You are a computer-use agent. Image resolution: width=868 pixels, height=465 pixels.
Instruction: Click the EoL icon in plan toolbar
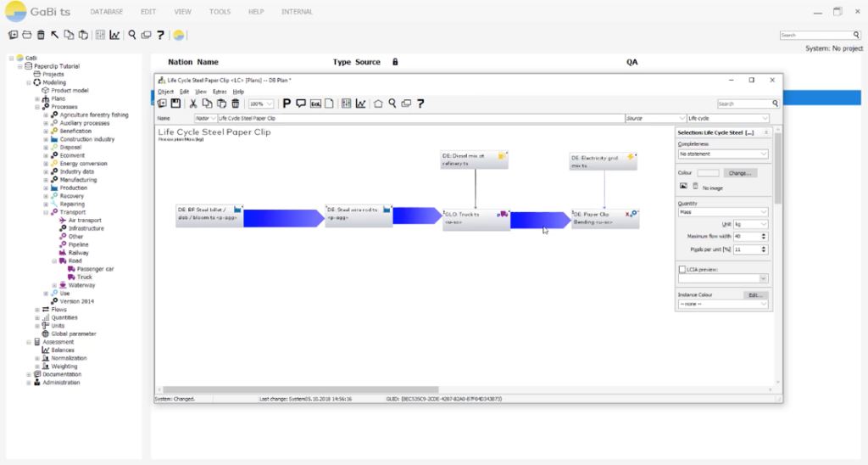click(315, 104)
